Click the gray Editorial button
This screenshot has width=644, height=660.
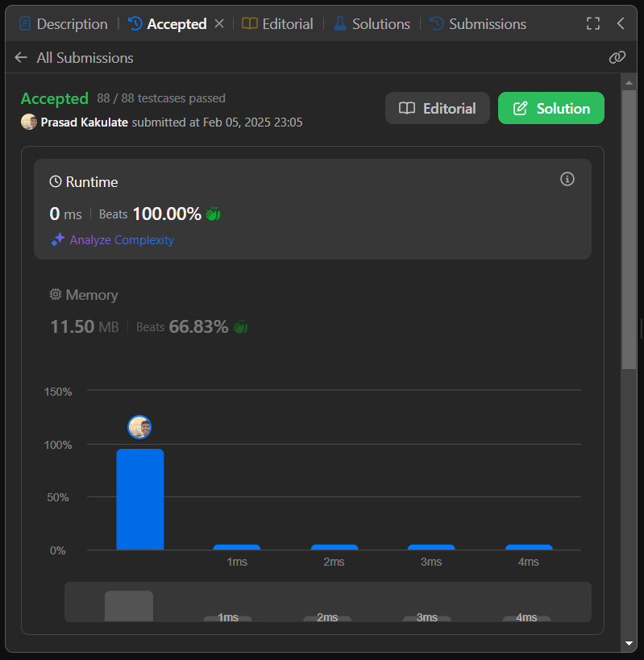coord(438,108)
